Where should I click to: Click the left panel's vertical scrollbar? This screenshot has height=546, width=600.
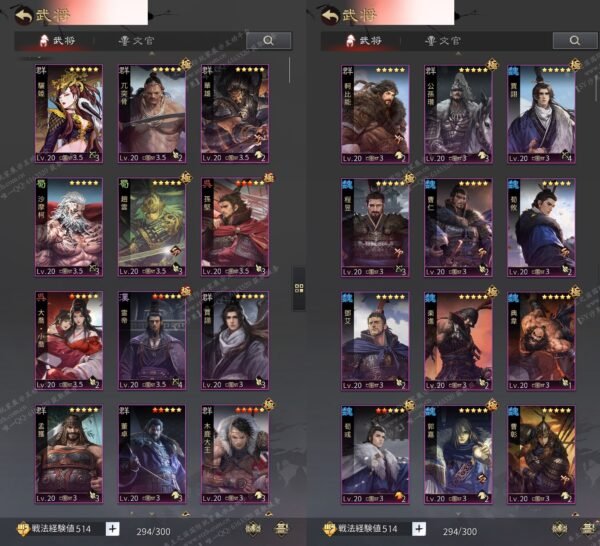(291, 70)
